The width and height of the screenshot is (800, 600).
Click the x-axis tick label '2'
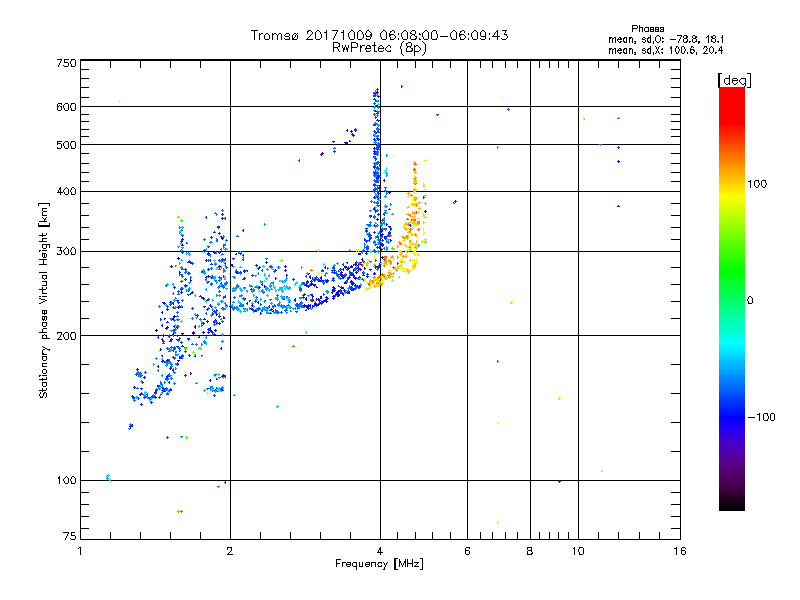tap(230, 551)
